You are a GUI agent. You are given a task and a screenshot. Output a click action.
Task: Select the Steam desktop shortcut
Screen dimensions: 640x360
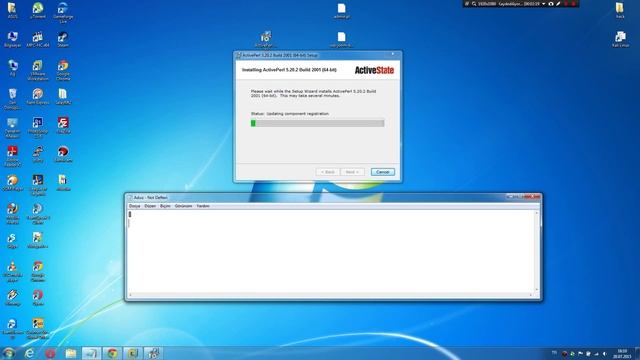tap(63, 40)
